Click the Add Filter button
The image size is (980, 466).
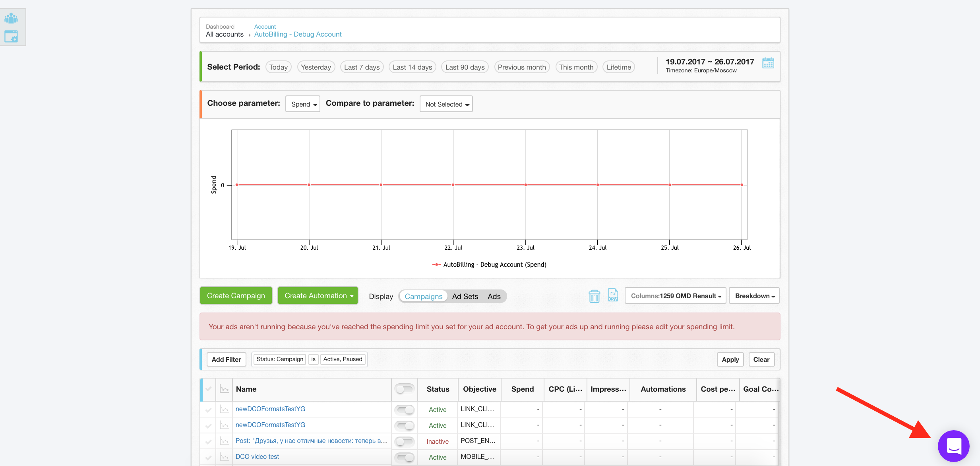coord(226,359)
